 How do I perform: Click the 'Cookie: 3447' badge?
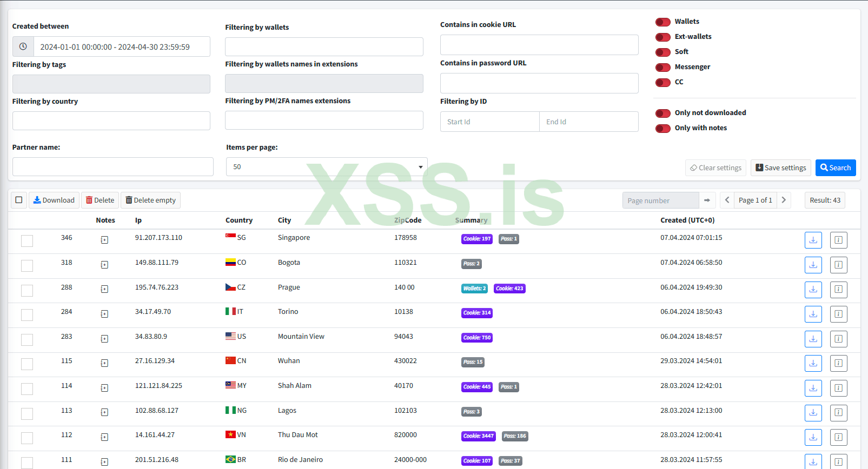coord(479,436)
